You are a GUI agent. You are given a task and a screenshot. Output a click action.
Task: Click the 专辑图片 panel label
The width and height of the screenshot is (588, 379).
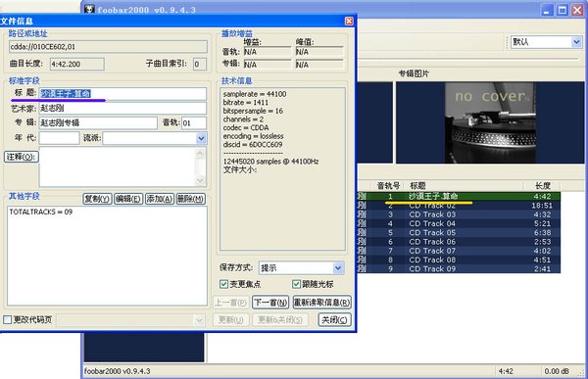[414, 73]
